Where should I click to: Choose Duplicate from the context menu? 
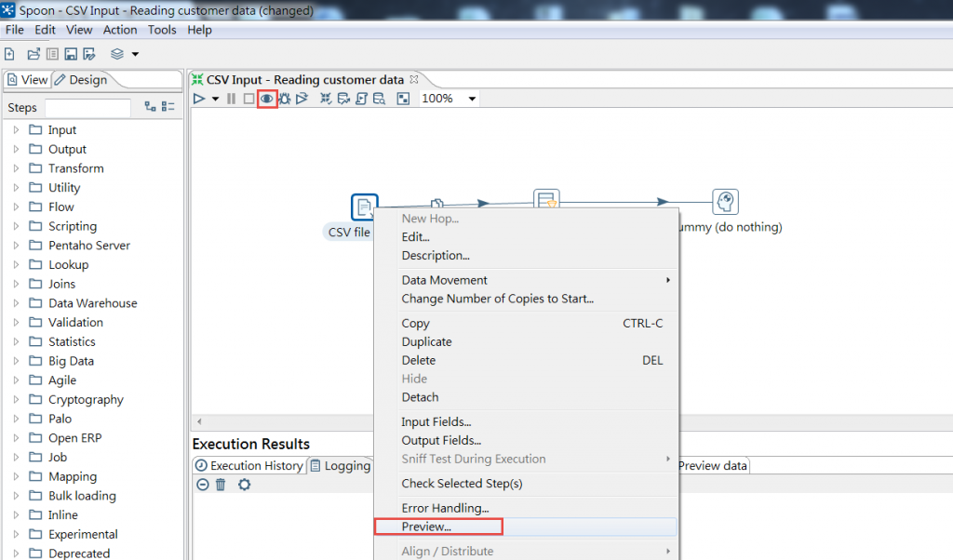click(x=526, y=342)
